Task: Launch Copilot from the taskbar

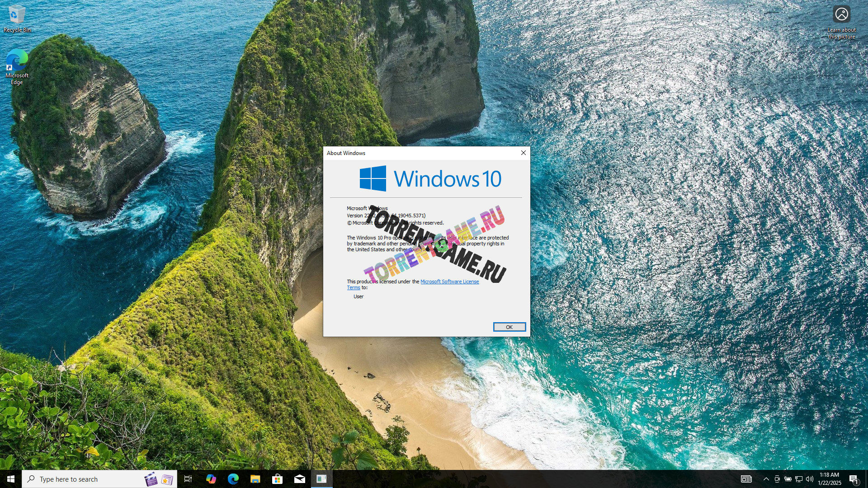Action: click(211, 479)
